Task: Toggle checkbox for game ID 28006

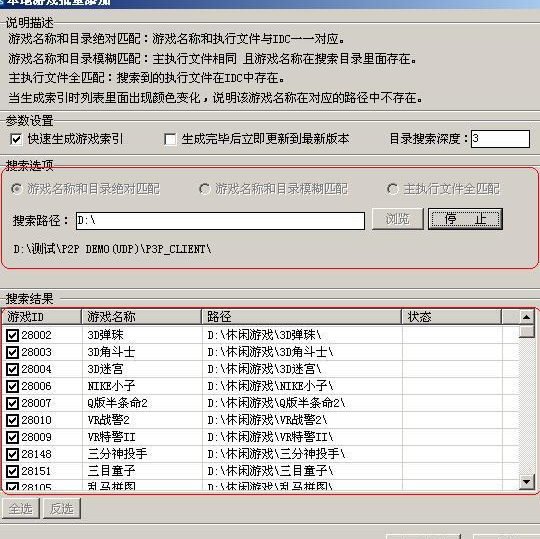Action: [13, 386]
